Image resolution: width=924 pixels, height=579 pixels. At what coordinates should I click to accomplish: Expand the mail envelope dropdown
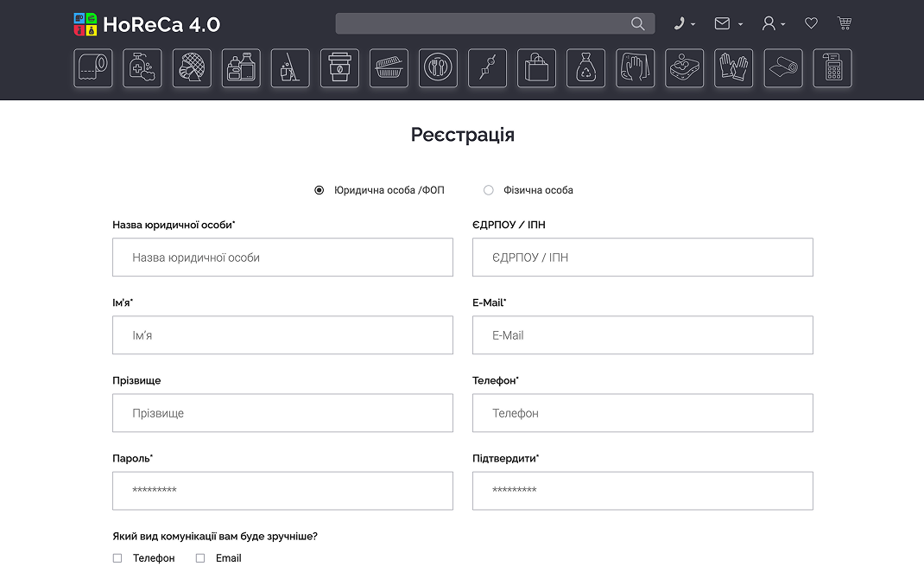(x=728, y=23)
